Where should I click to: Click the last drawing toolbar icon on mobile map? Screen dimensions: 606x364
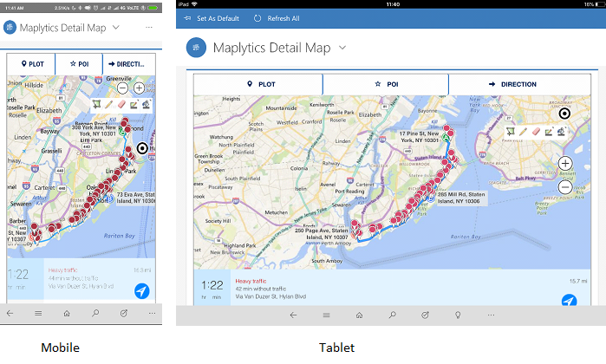click(146, 104)
